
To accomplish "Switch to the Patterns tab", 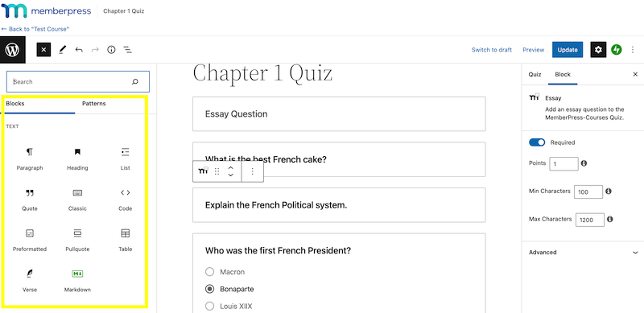I will point(94,104).
